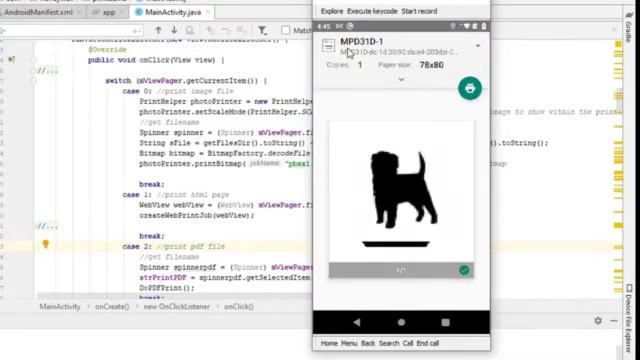Open the Gradle side tool window
Screen dimensions: 640x360
[629, 27]
